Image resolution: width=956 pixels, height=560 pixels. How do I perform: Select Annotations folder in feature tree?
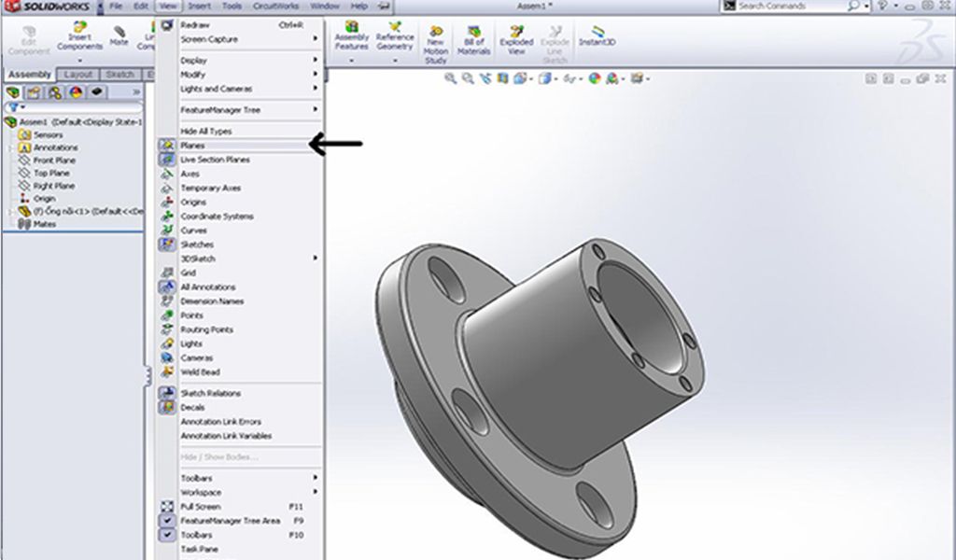point(55,147)
